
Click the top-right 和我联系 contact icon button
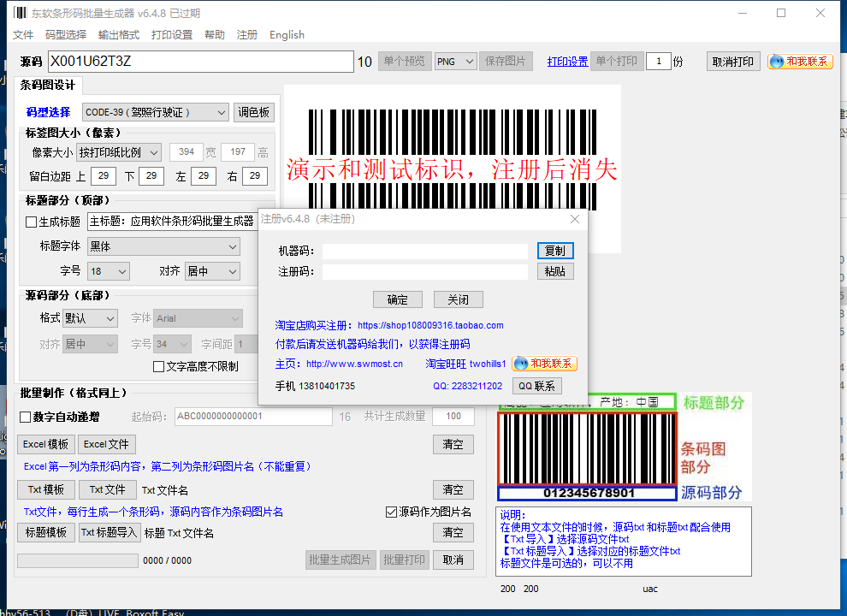pos(800,62)
